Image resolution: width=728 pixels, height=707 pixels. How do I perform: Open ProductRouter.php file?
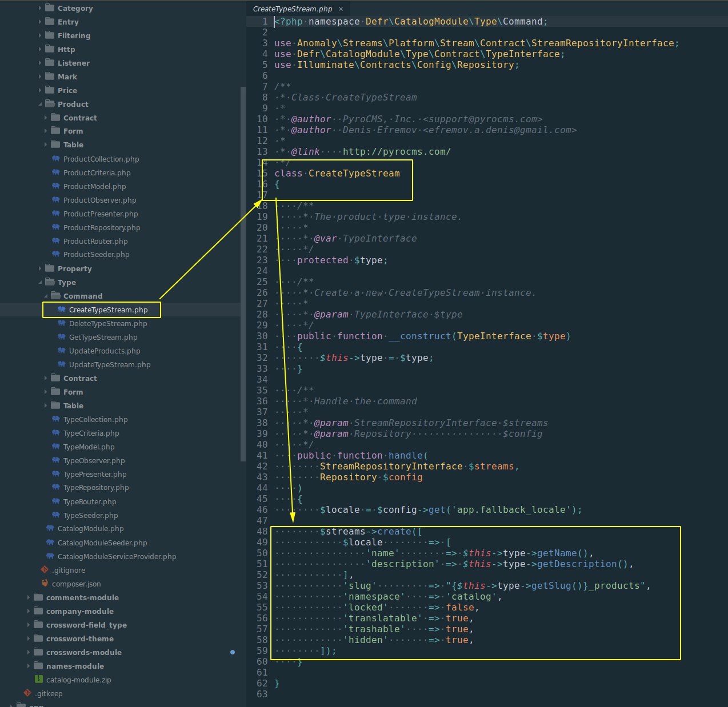click(95, 241)
